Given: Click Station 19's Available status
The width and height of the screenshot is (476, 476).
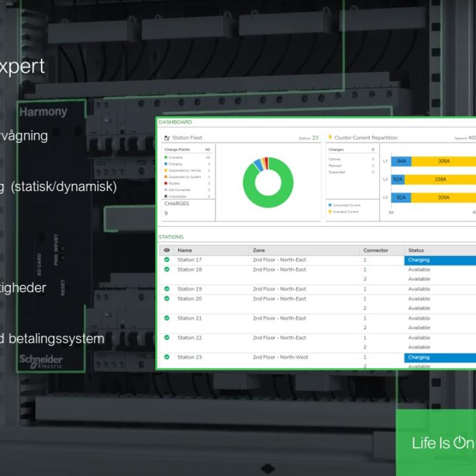Looking at the screenshot, I should (419, 289).
